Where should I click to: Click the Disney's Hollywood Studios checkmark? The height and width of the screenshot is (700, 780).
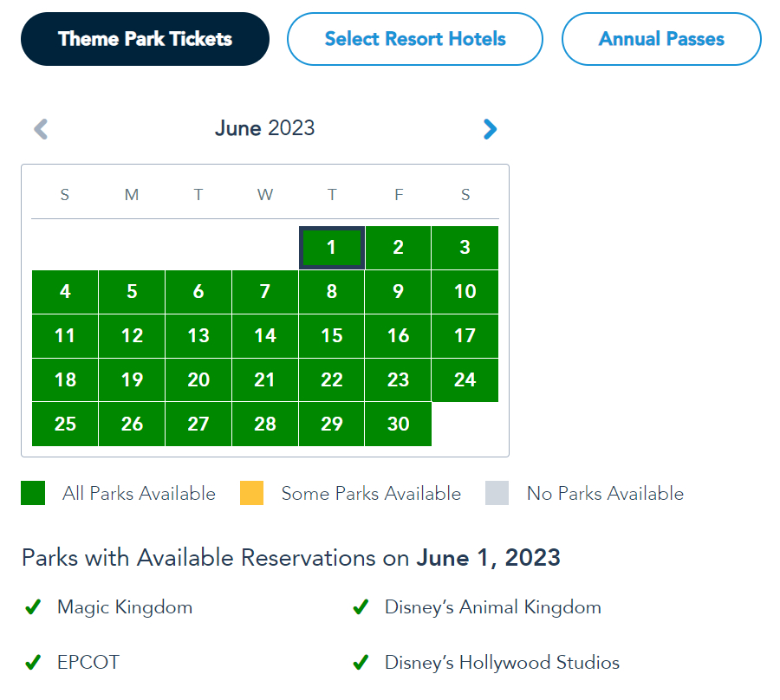(361, 664)
